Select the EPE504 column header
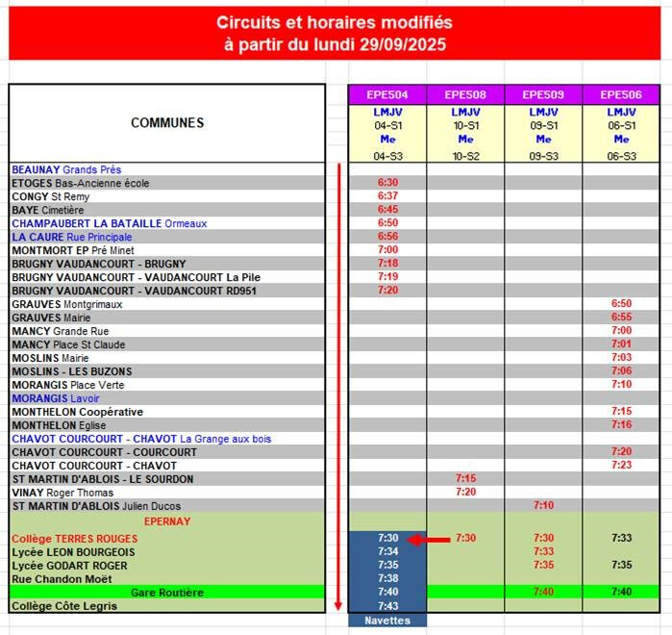 [x=387, y=94]
